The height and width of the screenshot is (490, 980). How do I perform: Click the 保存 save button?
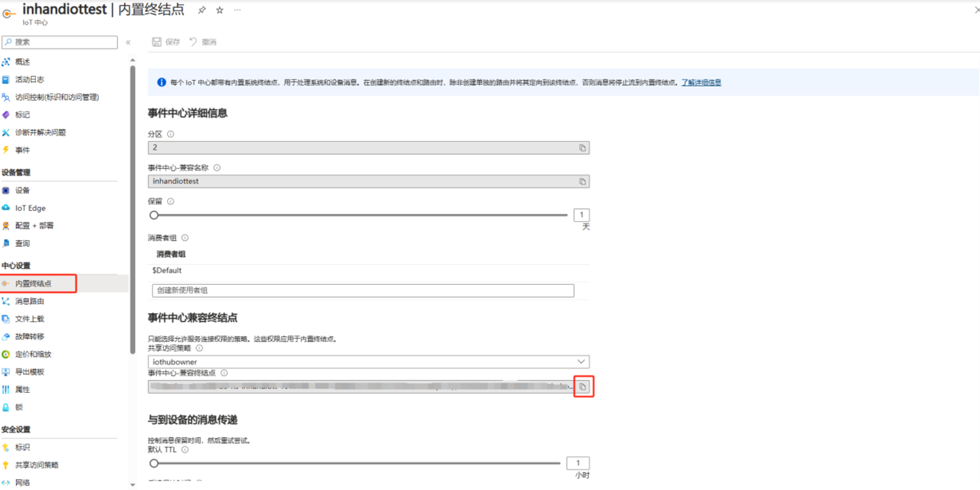(166, 42)
